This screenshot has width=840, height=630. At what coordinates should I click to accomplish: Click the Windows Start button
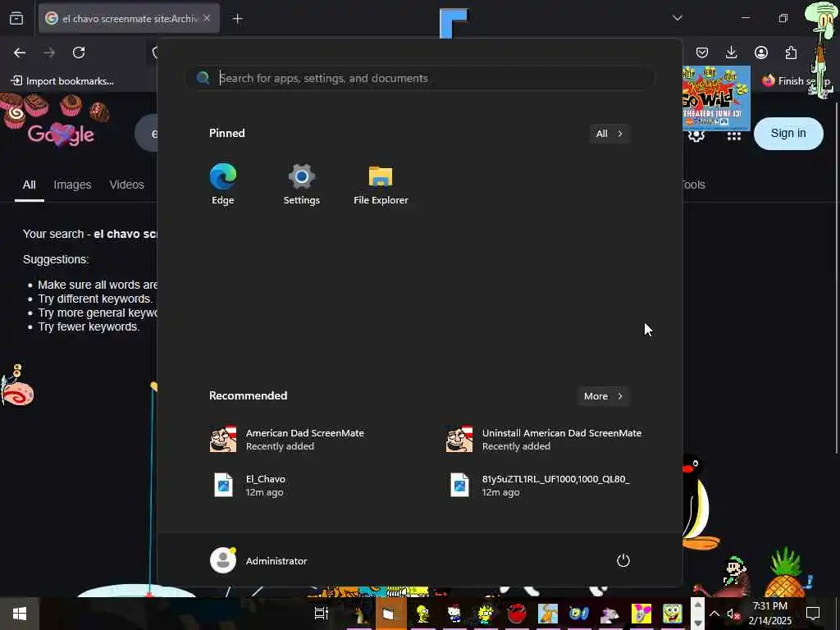pyautogui.click(x=20, y=614)
